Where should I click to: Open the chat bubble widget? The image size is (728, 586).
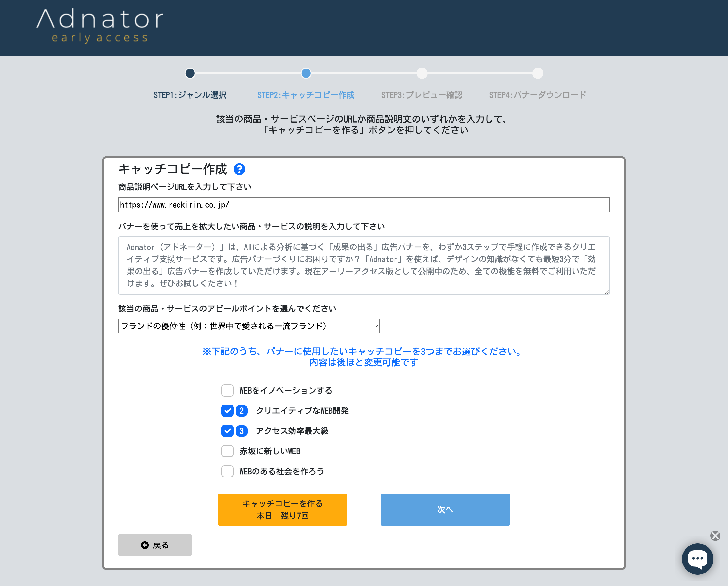tap(697, 559)
